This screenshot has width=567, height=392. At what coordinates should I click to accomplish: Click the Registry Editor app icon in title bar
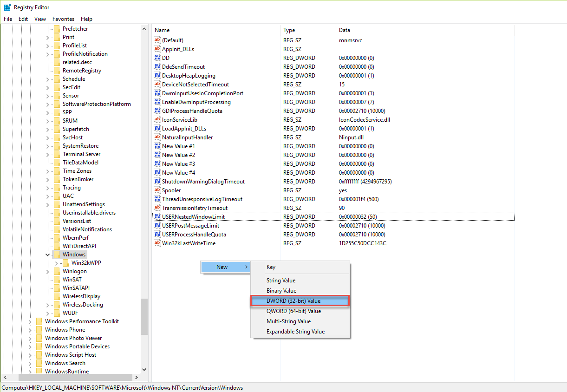7,7
